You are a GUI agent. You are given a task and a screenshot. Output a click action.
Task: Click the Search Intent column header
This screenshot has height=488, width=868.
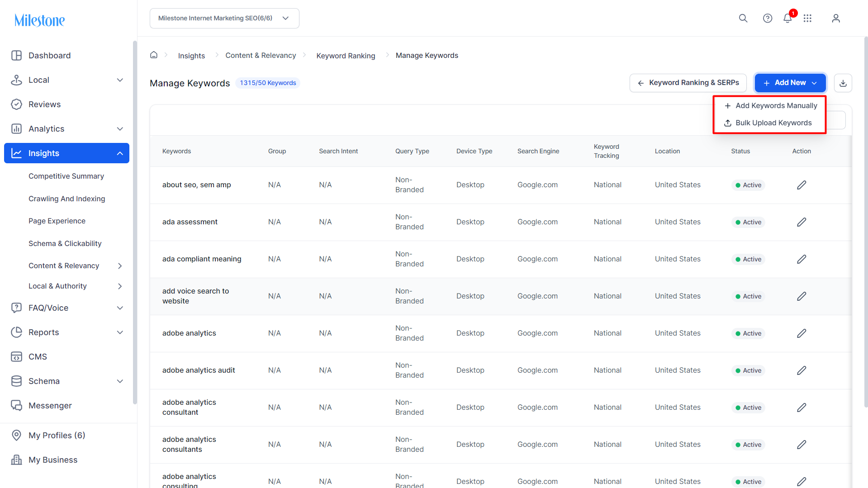point(338,151)
